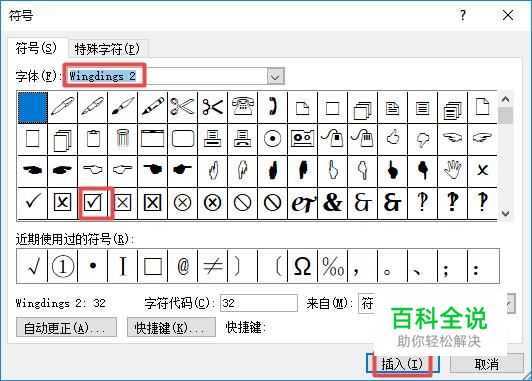Pick the telephone handset symbol

(x=272, y=107)
